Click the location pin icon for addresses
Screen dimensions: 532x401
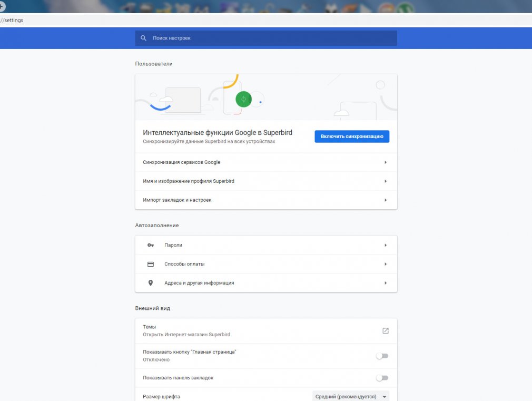pyautogui.click(x=151, y=283)
